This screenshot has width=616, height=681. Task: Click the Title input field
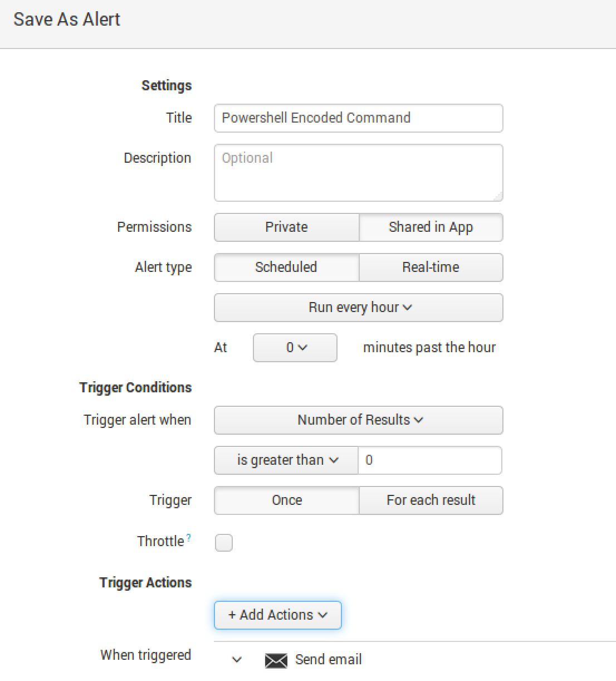point(358,118)
